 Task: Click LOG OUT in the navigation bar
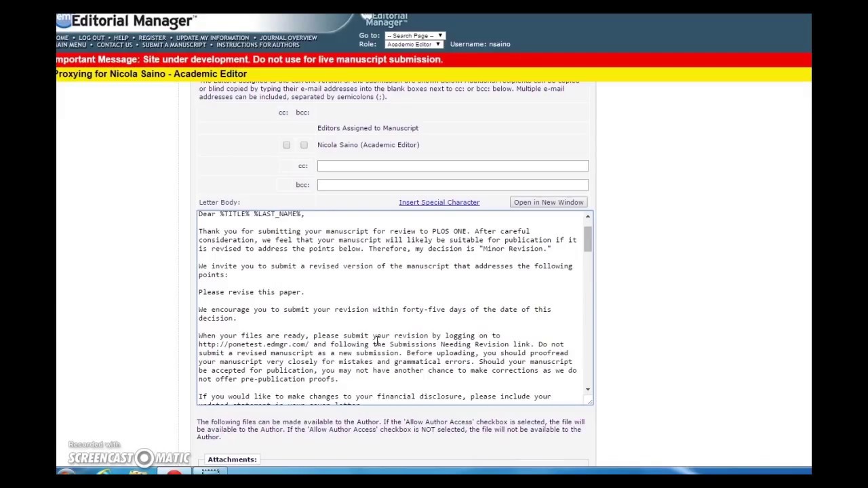(92, 38)
